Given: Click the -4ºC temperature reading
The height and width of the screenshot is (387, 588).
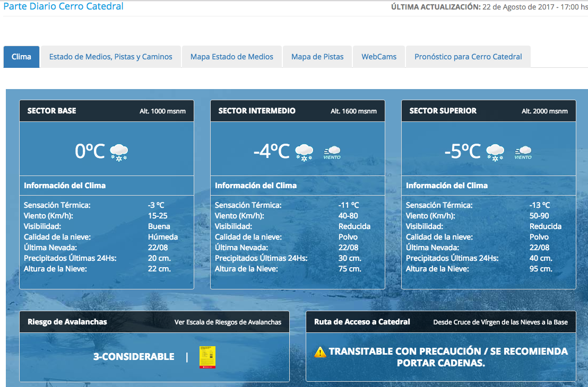Looking at the screenshot, I should point(272,151).
